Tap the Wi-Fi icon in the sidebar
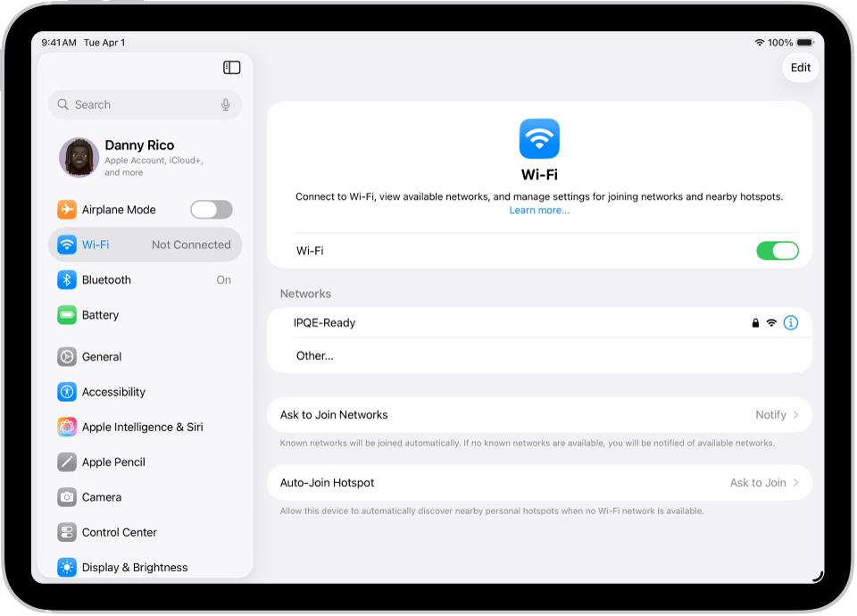This screenshot has height=616, width=857. tap(67, 245)
